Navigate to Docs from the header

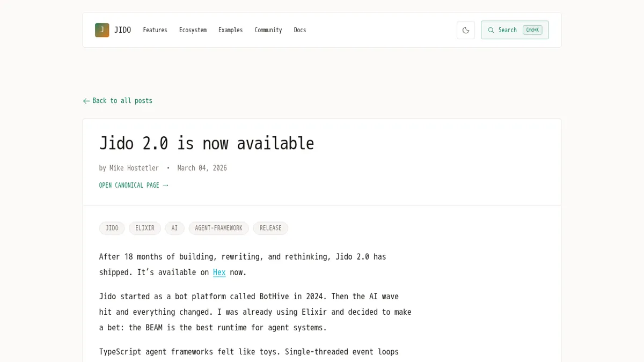click(300, 30)
